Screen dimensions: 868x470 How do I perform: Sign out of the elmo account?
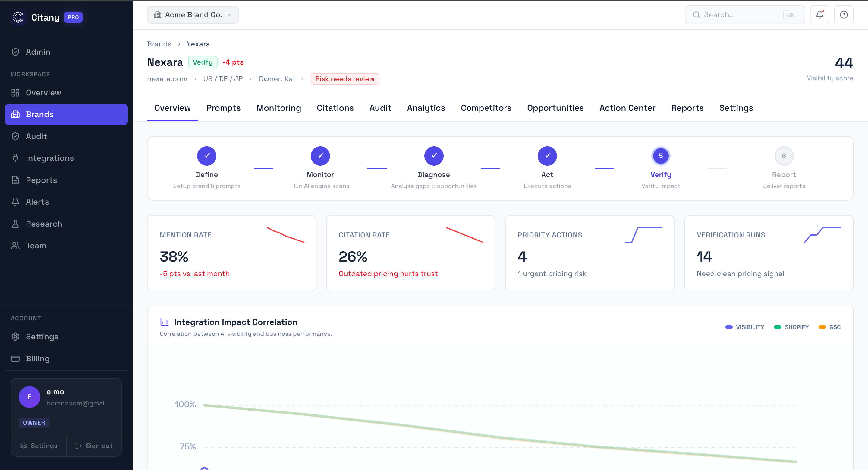(x=94, y=445)
